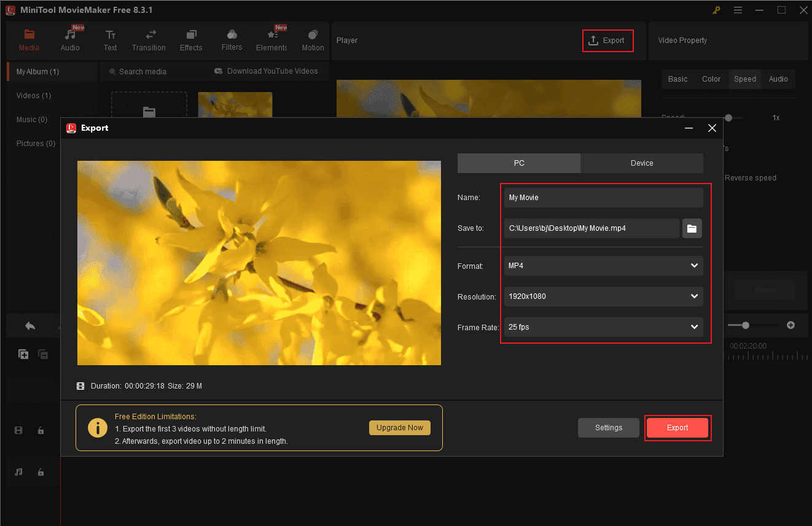Switch to the Device tab

[641, 163]
